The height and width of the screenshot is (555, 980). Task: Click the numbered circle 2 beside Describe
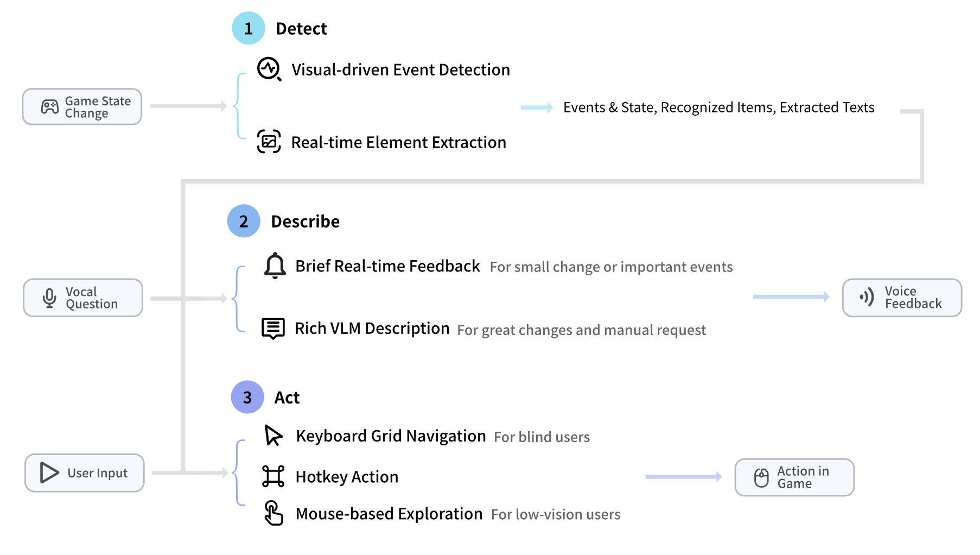point(244,221)
